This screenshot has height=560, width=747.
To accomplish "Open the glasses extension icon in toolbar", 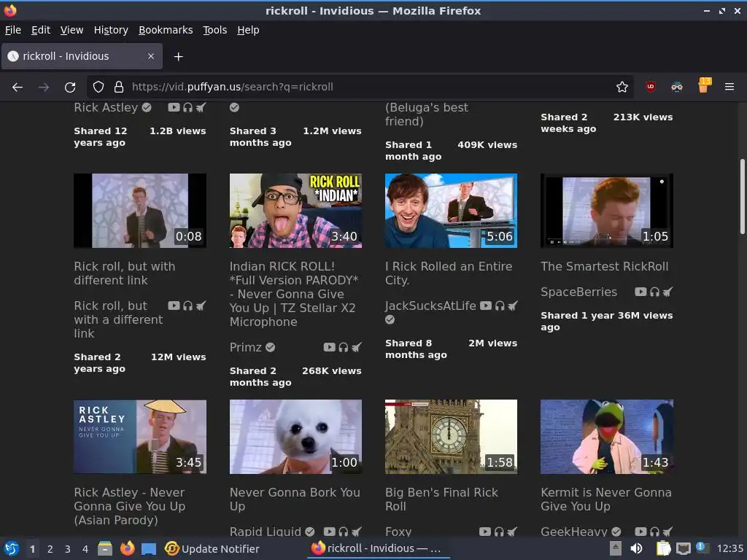I will pos(676,87).
